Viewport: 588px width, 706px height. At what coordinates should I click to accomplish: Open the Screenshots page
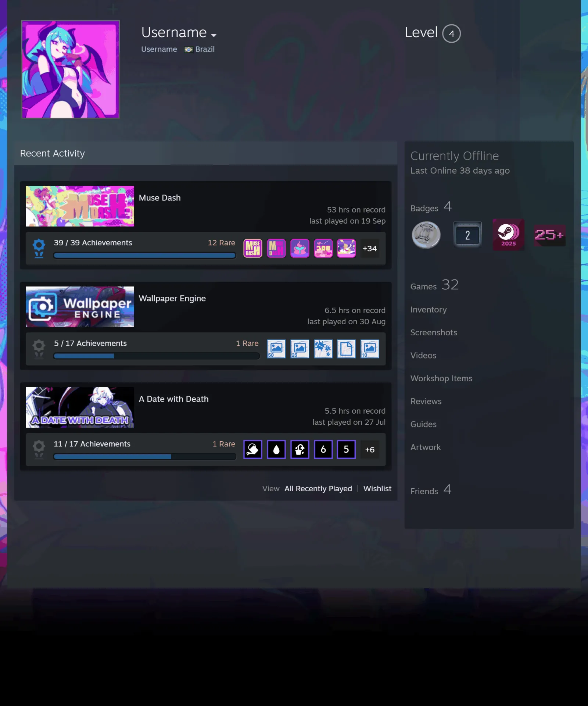(434, 332)
